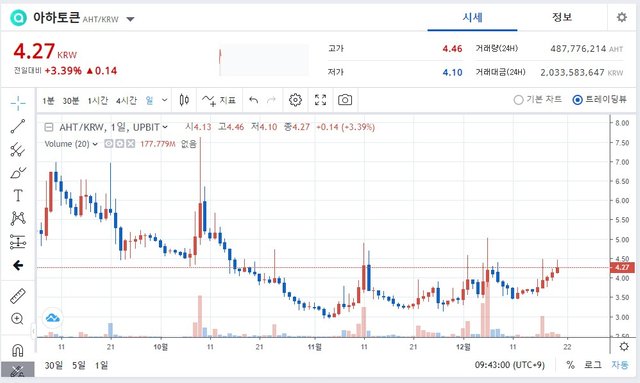Expand the time interval dropdown chevron
Image resolution: width=640 pixels, height=383 pixels.
click(164, 100)
